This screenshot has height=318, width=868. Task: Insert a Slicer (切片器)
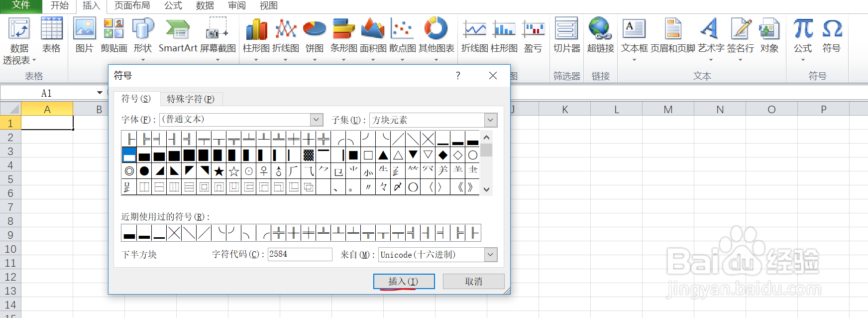[567, 35]
